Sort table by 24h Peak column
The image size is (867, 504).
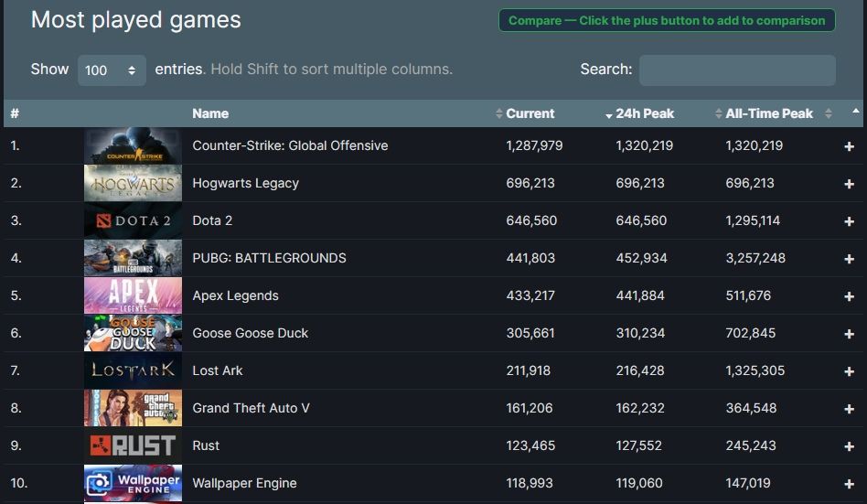(645, 113)
